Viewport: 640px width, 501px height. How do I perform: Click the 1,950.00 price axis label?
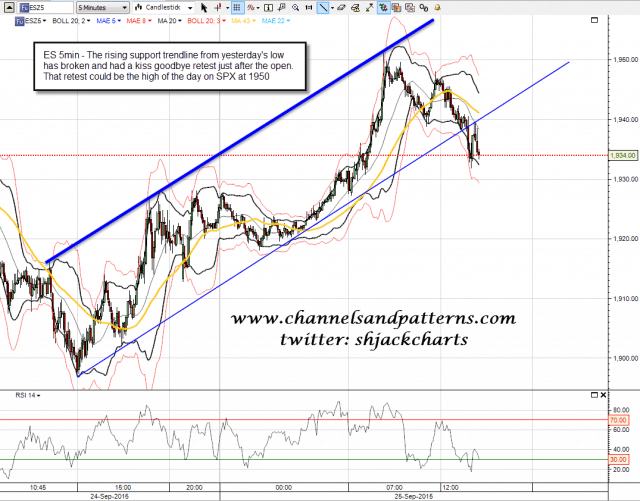click(x=625, y=60)
